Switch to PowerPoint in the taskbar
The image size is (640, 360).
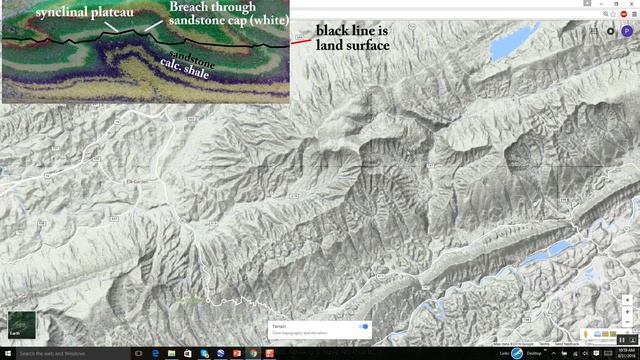tap(237, 353)
